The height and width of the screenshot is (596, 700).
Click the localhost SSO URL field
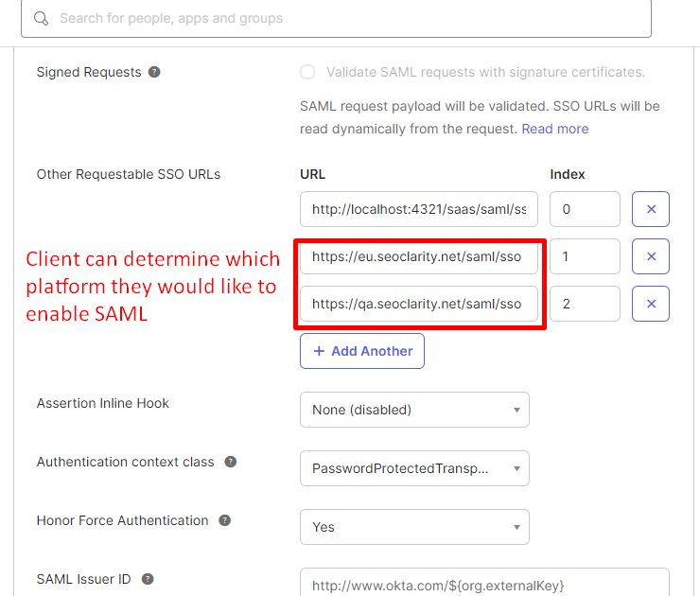point(419,209)
